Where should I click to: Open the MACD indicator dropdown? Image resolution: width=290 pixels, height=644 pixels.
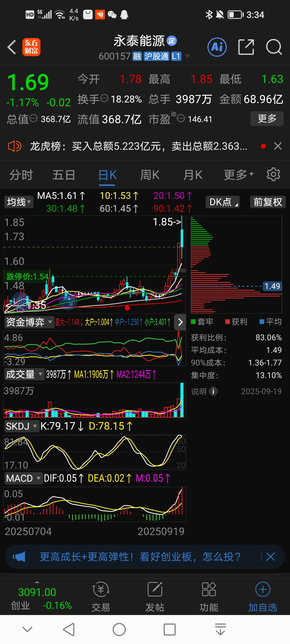click(23, 478)
